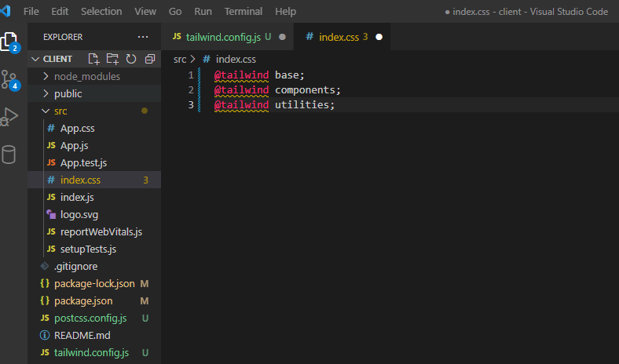Screen dimensions: 619x364
Task: Open package.json in Explorer
Action: (94, 301)
